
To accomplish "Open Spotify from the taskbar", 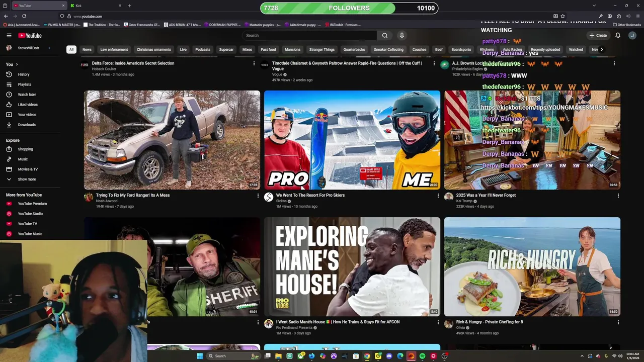I will click(x=422, y=356).
